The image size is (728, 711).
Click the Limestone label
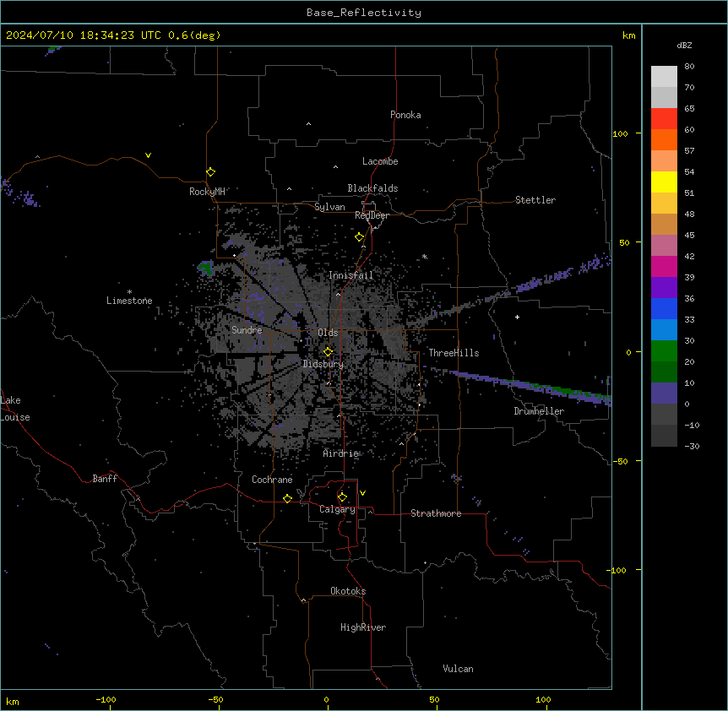pyautogui.click(x=129, y=301)
